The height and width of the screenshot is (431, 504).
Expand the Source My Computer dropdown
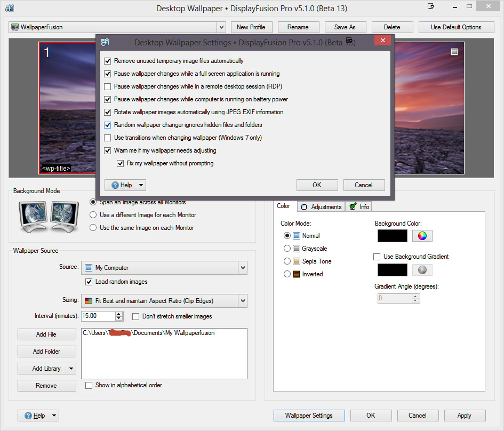[243, 268]
